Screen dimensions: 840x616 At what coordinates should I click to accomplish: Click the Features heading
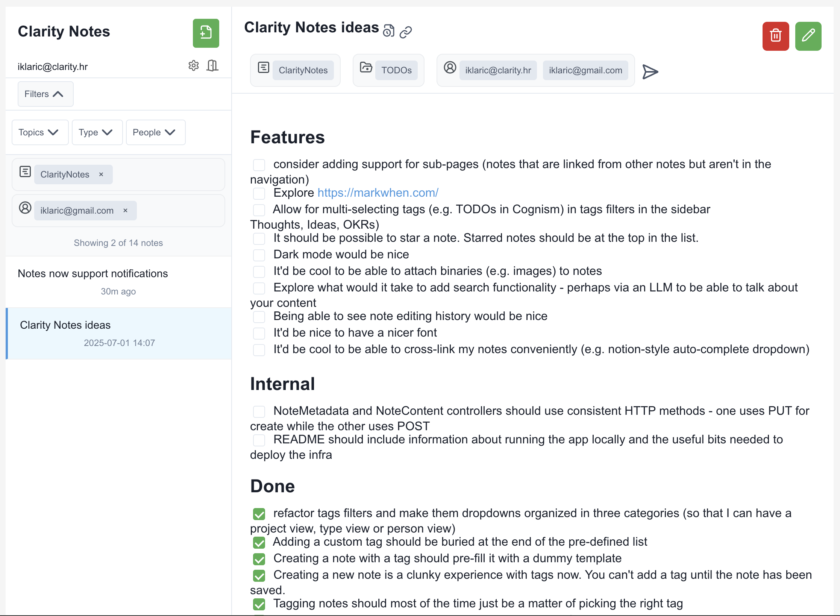287,137
